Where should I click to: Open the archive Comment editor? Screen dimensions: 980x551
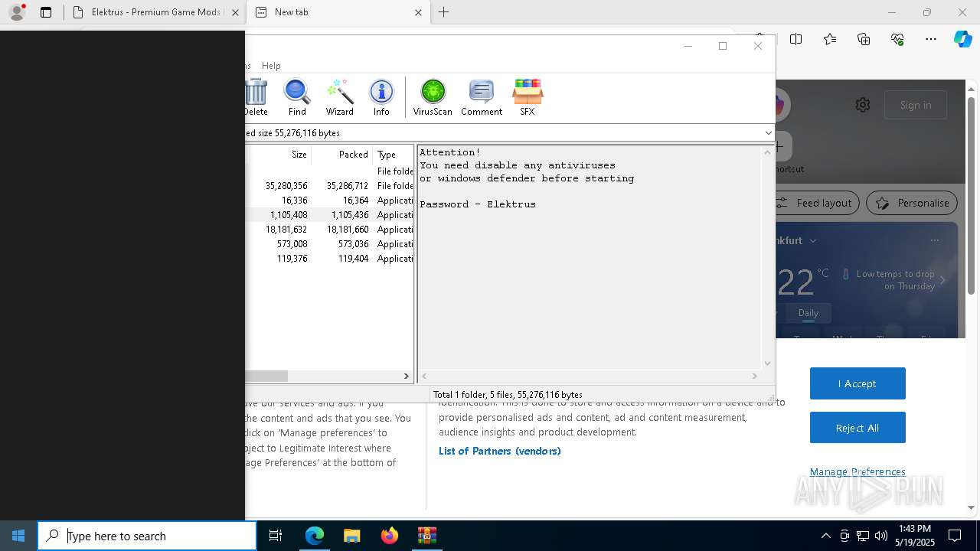click(x=482, y=97)
